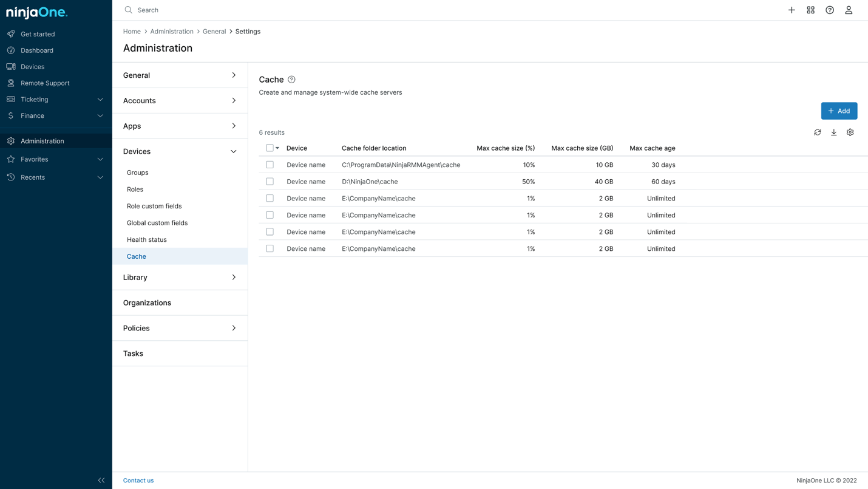
Task: Click the Cache help question mark icon
Action: [292, 80]
